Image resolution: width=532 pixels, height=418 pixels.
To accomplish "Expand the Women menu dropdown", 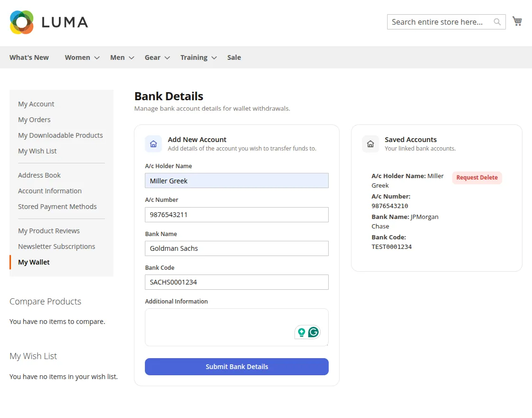I will click(97, 57).
